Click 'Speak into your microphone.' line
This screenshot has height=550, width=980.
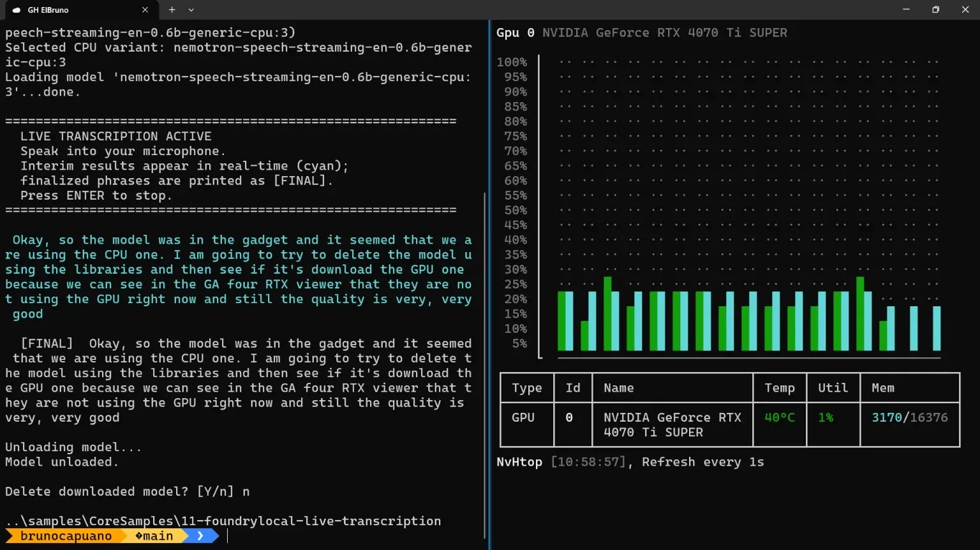click(123, 151)
